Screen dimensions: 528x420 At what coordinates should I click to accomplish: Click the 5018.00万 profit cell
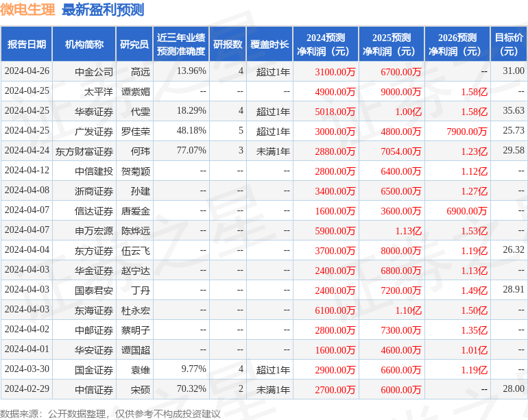coord(335,112)
